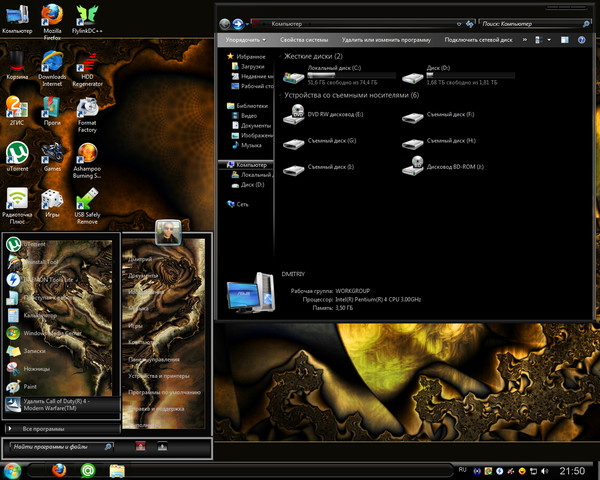This screenshot has height=480, width=600.
Task: Select Избранное in navigation pane
Action: [246, 57]
